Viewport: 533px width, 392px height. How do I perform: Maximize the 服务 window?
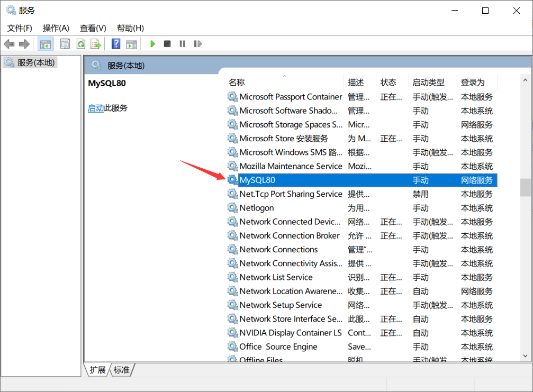pyautogui.click(x=485, y=11)
